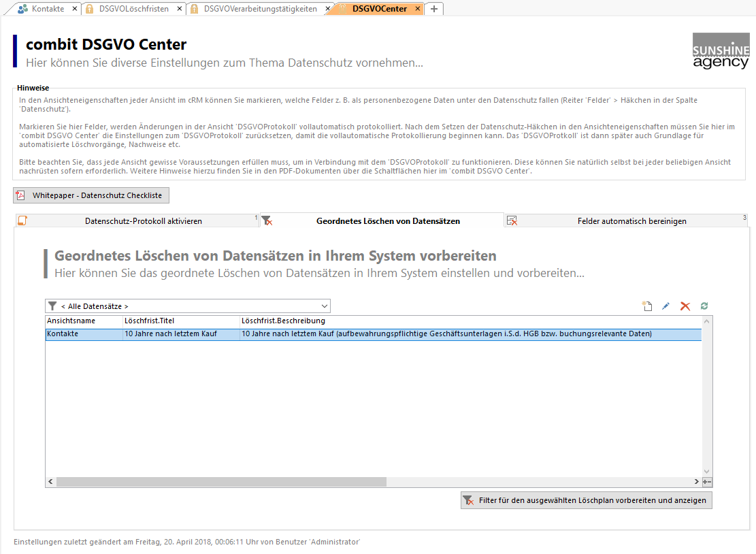Click the new record icon above the list
The height and width of the screenshot is (554, 756).
click(x=647, y=306)
